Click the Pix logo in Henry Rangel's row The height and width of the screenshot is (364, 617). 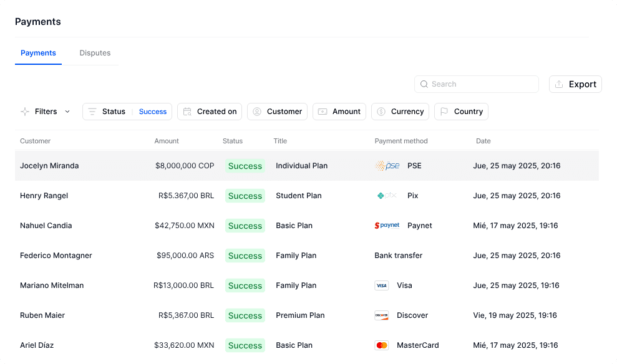[387, 195]
